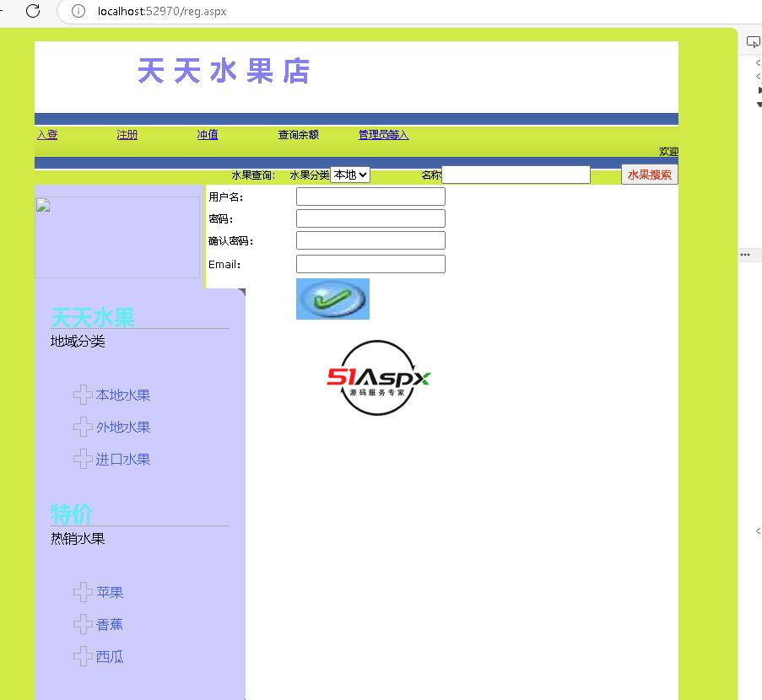Screen dimensions: 762x700
Task: Click the plus icon beside 西瓜
Action: click(x=83, y=656)
